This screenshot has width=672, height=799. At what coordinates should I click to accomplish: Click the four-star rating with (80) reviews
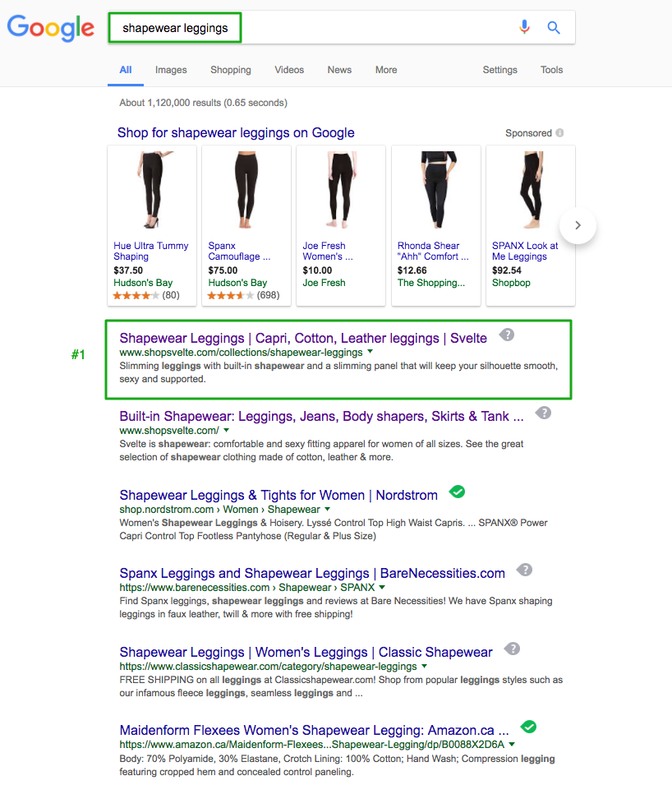point(146,295)
